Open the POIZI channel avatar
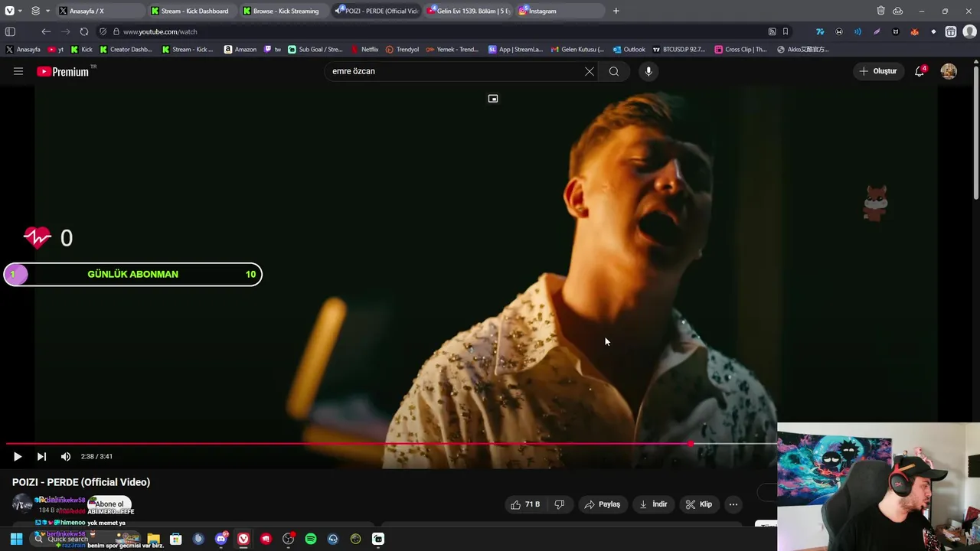 22,504
